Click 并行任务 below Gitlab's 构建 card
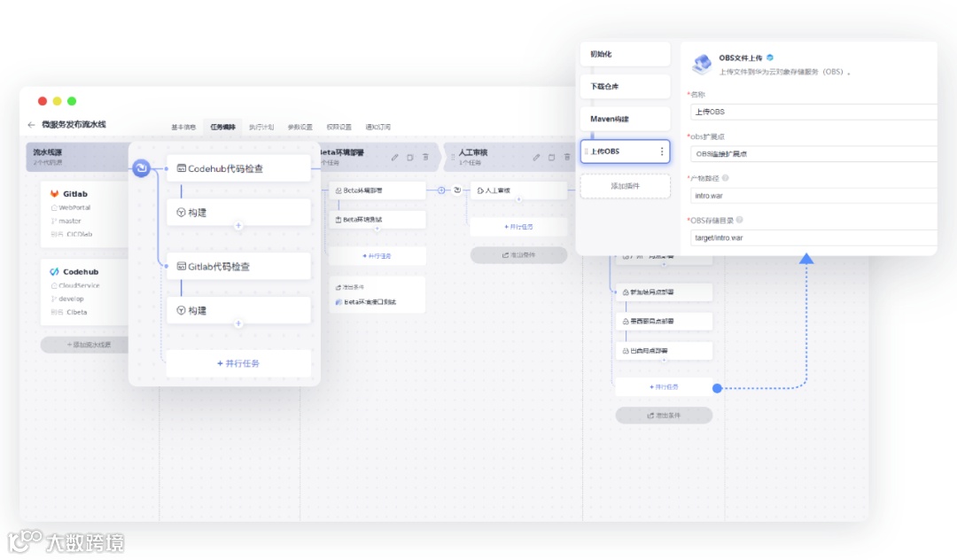 (x=238, y=363)
